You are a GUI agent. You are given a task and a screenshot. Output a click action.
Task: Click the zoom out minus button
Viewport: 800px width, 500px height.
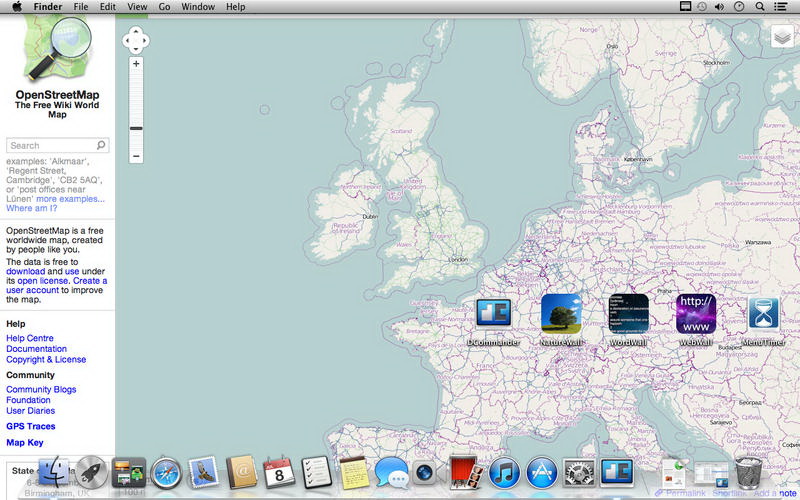(x=136, y=156)
